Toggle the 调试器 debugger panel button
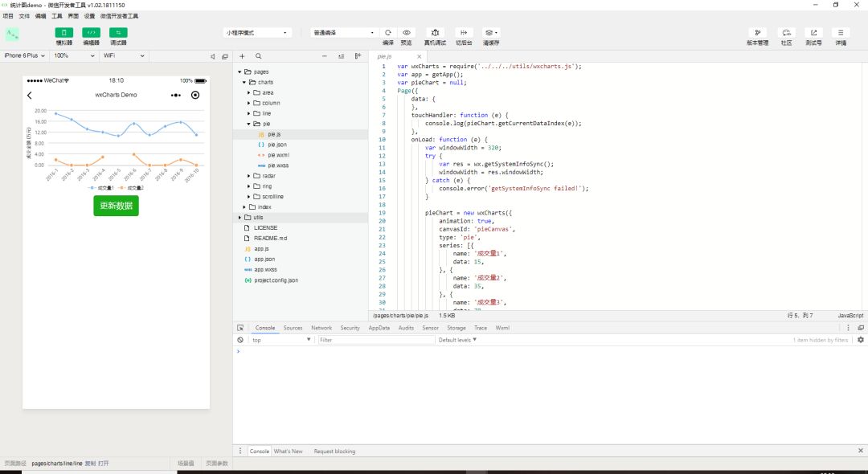868x474 pixels. (x=118, y=33)
